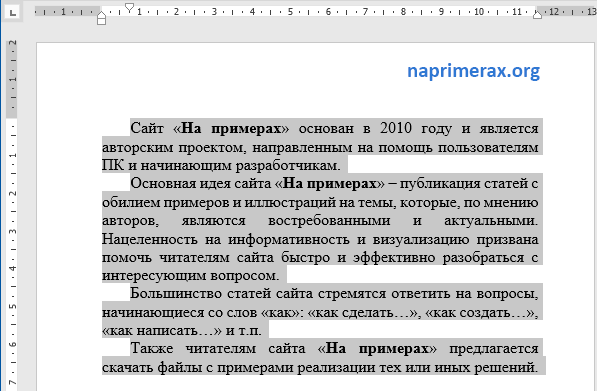
Task: Click the horizontal ruler at mark 10
Action: (479, 12)
